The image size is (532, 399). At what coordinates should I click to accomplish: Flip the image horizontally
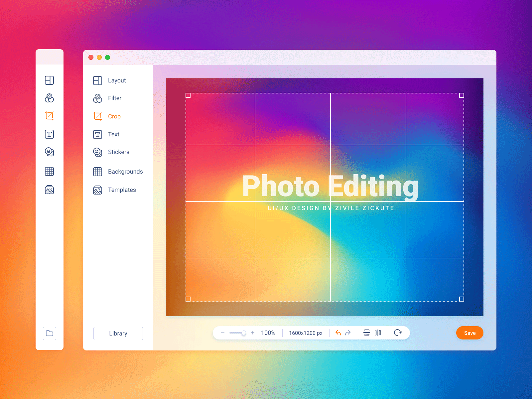[x=378, y=333]
